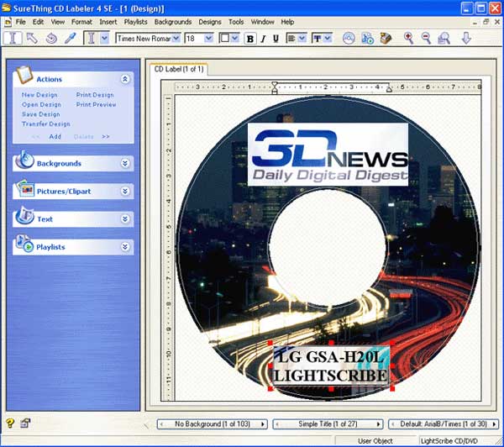Image resolution: width=504 pixels, height=447 pixels.
Task: Select the eyedropper tool
Action: [70, 39]
